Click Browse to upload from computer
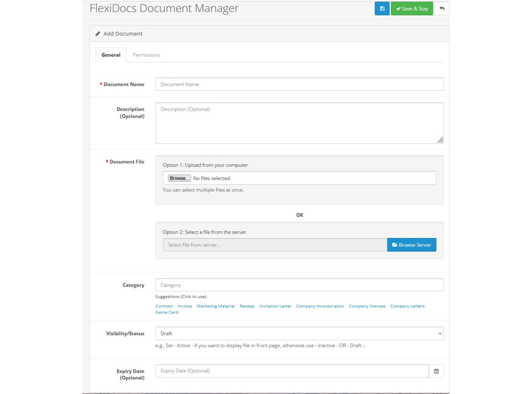The height and width of the screenshot is (394, 532). (179, 178)
